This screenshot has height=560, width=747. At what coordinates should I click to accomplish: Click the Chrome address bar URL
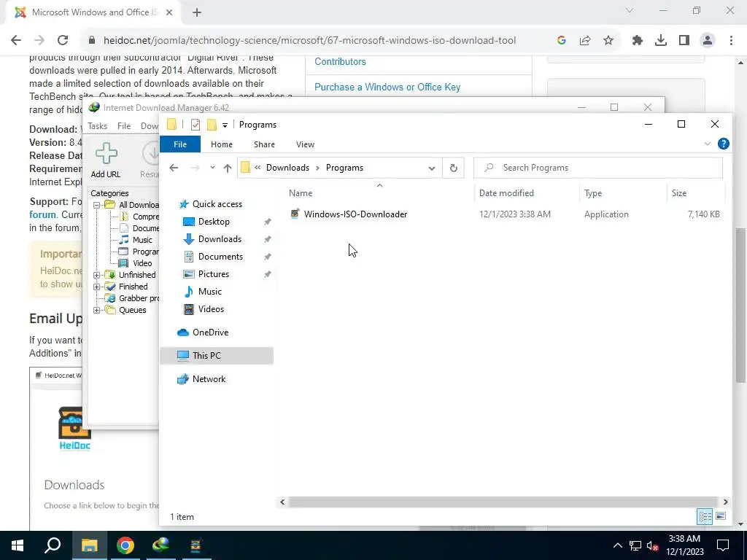(x=309, y=41)
